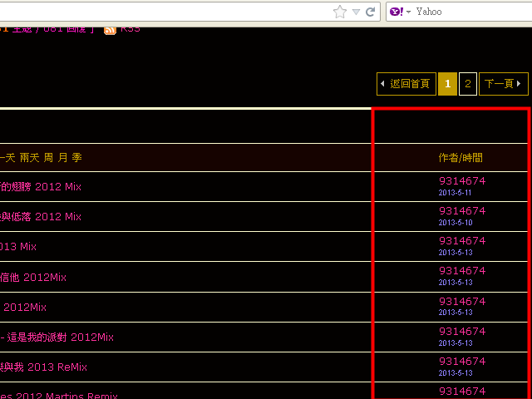This screenshot has width=532, height=399.
Task: Open the orange RSS feed icon
Action: [x=110, y=30]
